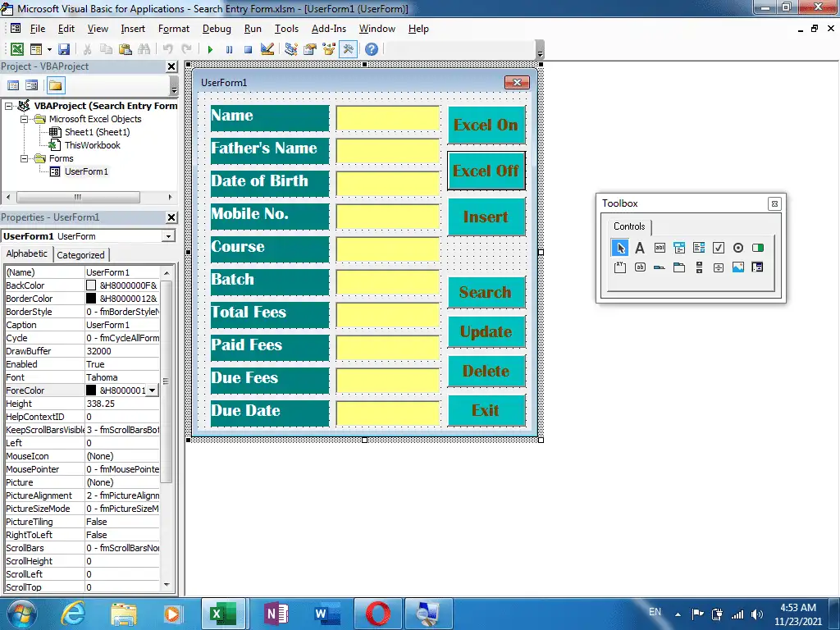Open the Debug menu
The width and height of the screenshot is (840, 630).
coord(217,29)
